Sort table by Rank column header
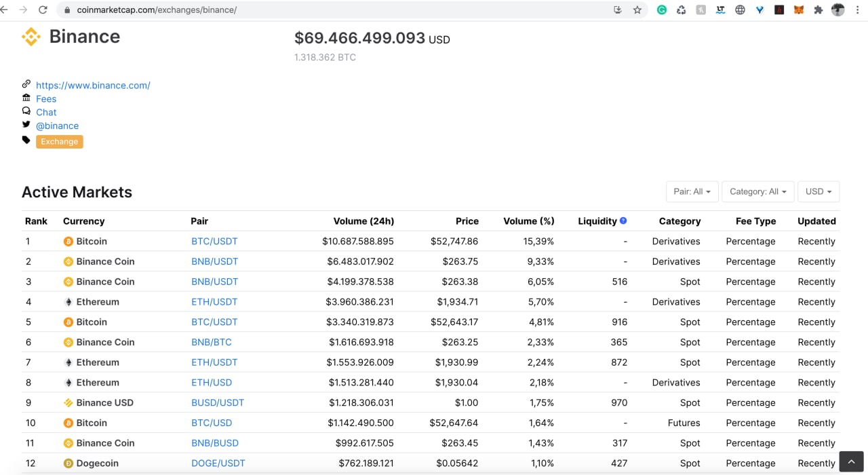868x475 pixels. pyautogui.click(x=36, y=221)
